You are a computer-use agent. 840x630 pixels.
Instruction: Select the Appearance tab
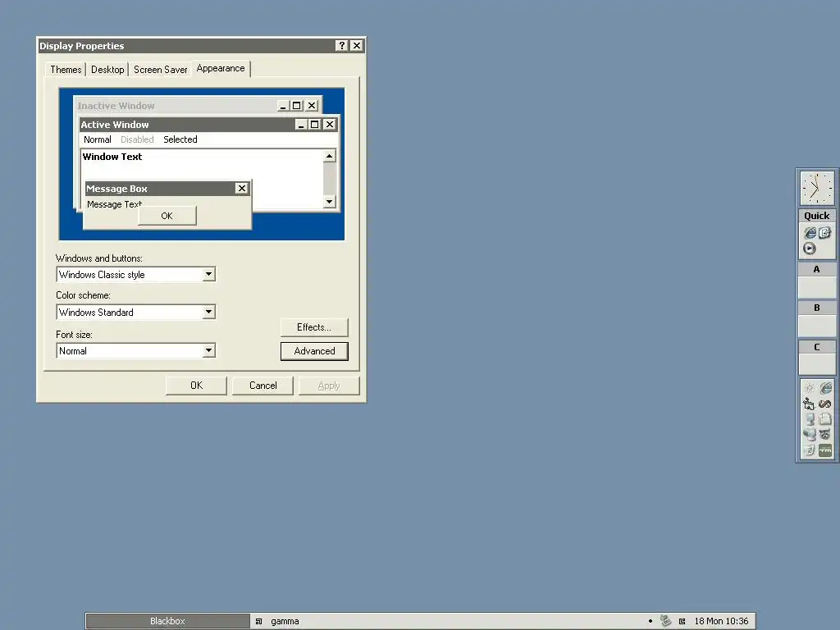(221, 69)
